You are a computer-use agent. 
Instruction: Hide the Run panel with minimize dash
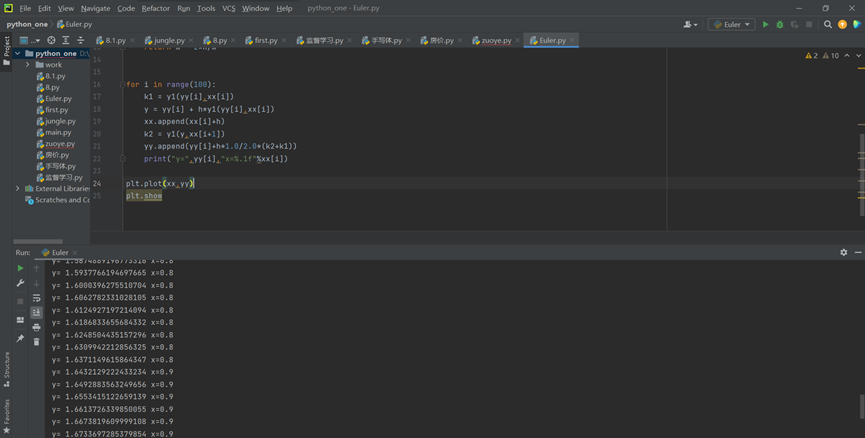tap(858, 252)
